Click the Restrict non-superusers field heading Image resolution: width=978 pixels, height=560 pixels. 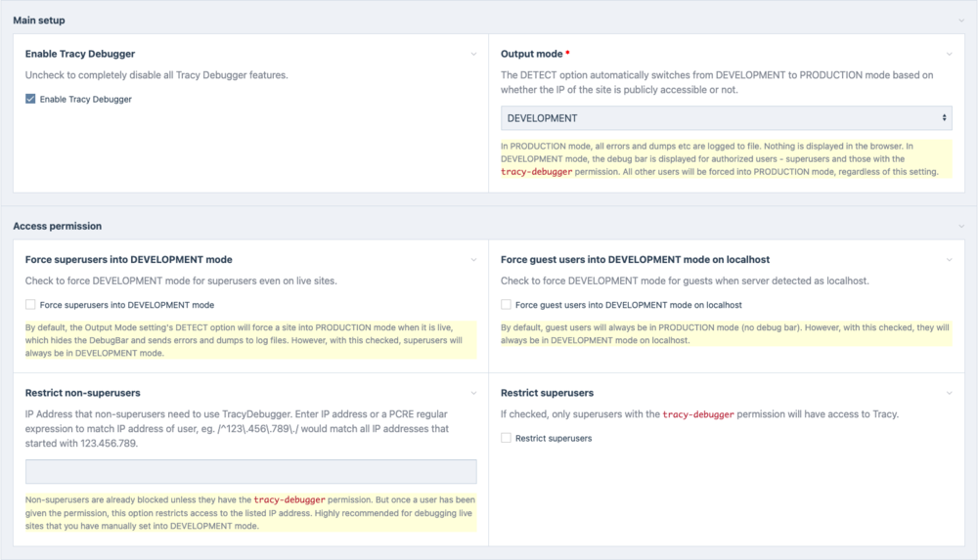point(82,393)
